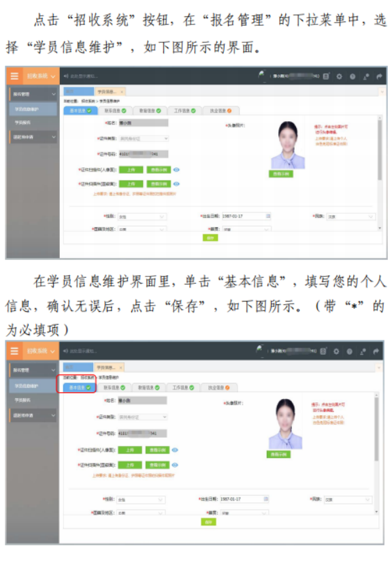Toggle eye icon beside 国徽面 row, lower screenshot

click(x=175, y=464)
